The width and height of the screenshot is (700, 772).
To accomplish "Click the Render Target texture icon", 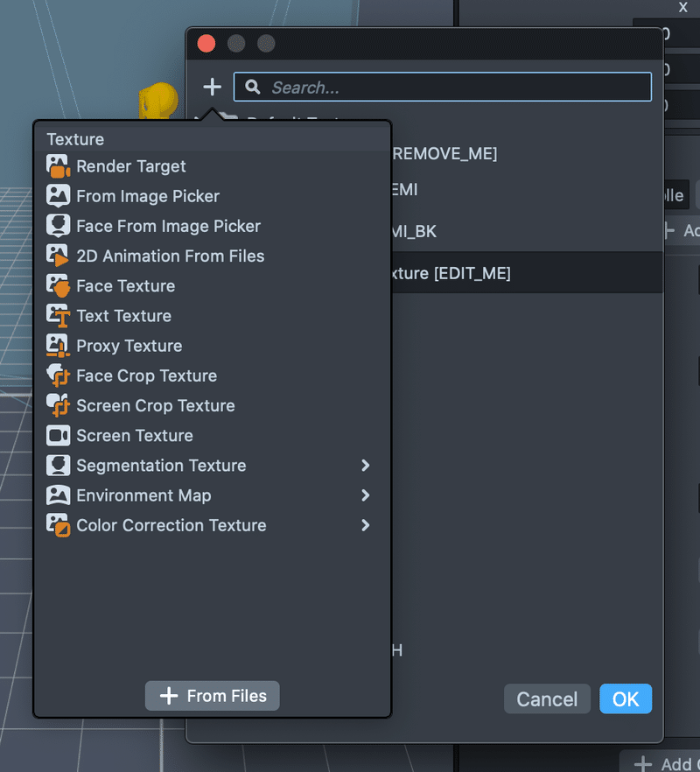I will [58, 166].
